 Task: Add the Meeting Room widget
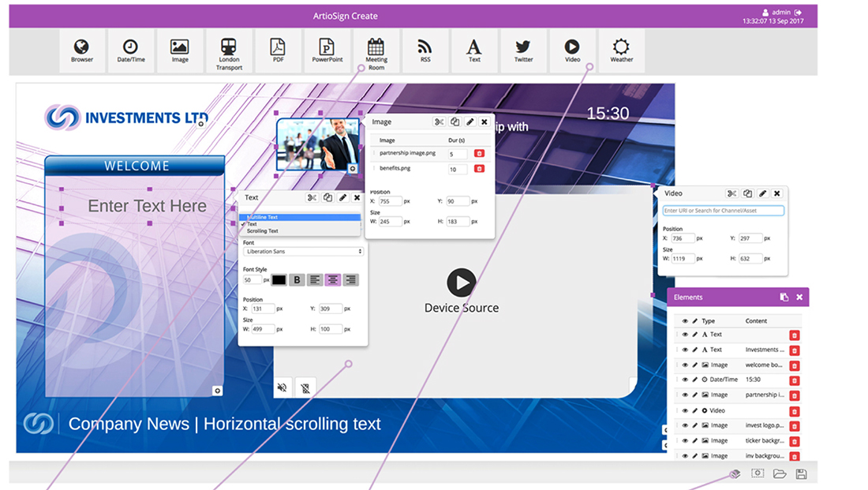point(376,51)
